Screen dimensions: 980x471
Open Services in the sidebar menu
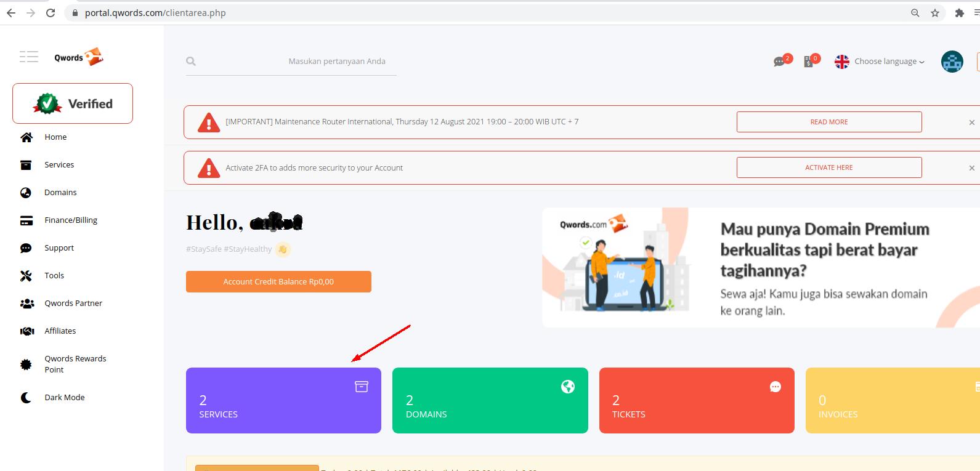59,165
